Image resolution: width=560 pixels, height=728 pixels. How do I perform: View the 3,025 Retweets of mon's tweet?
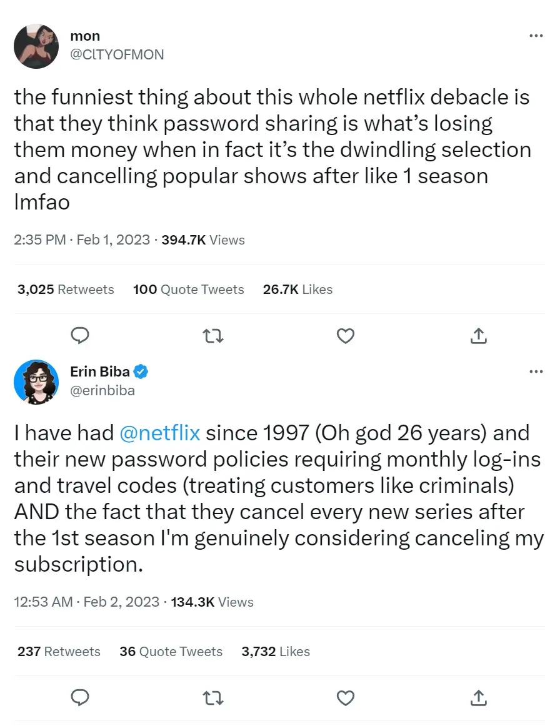tap(65, 289)
